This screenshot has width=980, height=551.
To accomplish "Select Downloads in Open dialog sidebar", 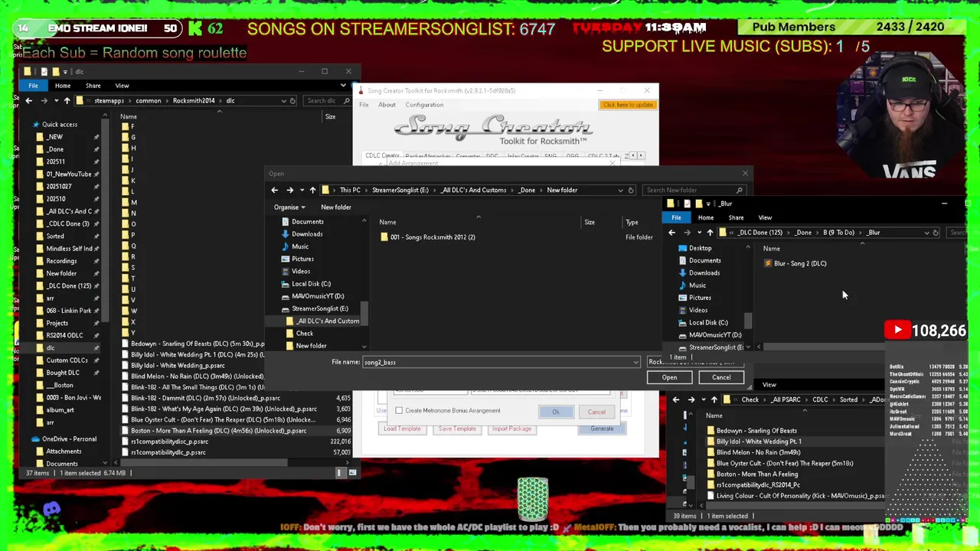I will (x=307, y=234).
